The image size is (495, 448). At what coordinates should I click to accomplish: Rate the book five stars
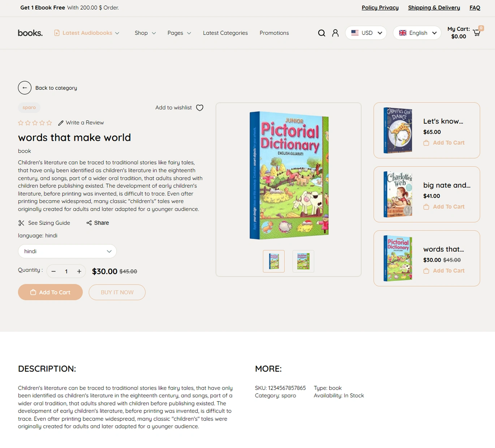(49, 123)
